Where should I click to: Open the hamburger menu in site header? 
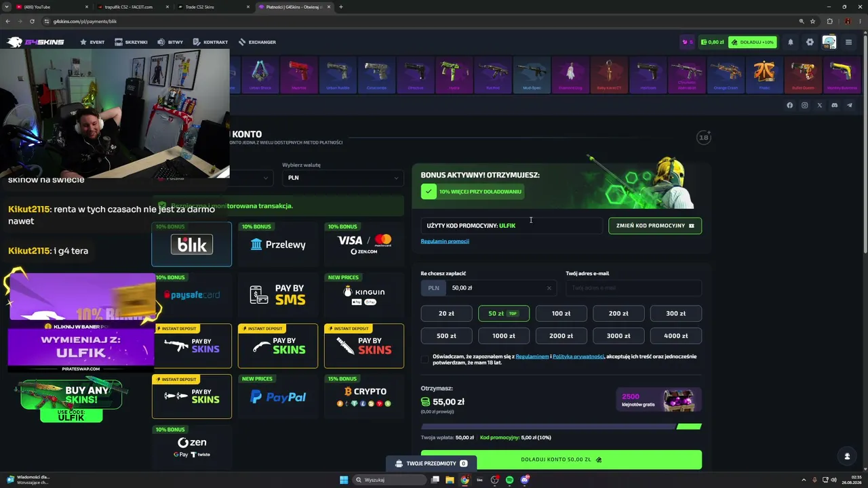coord(848,42)
